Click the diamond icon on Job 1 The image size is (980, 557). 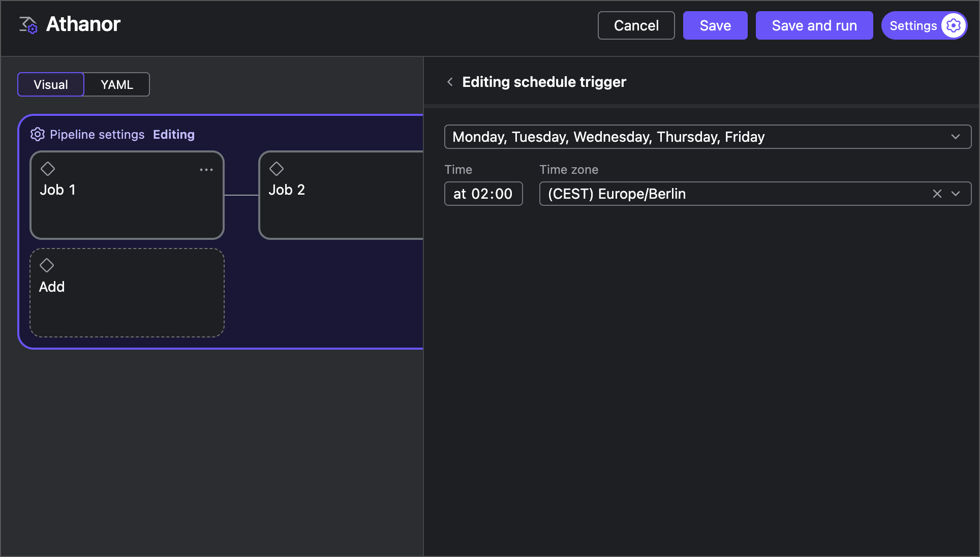[48, 169]
